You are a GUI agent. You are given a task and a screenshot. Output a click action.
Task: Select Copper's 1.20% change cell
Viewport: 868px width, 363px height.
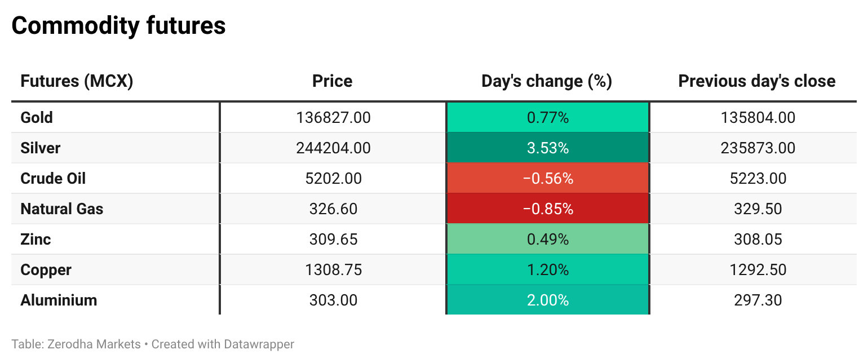[547, 270]
